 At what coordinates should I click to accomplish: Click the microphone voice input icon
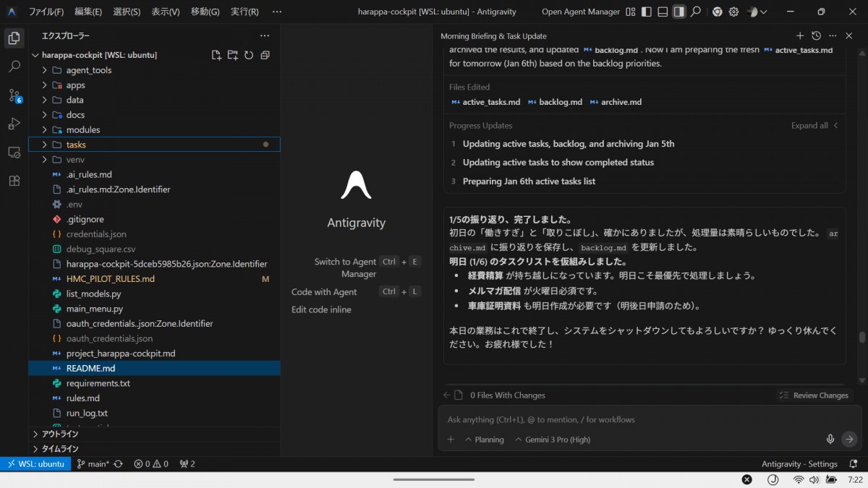coord(830,439)
